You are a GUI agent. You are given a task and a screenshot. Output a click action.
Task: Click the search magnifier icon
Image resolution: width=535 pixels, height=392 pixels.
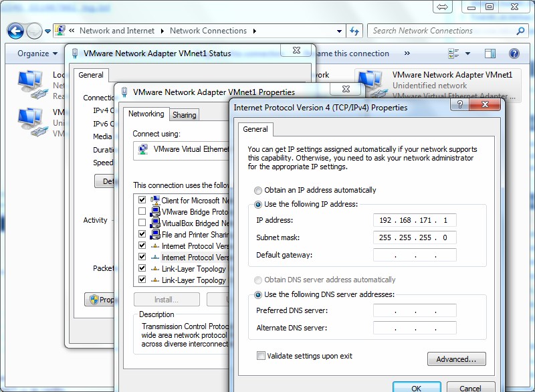[x=520, y=31]
